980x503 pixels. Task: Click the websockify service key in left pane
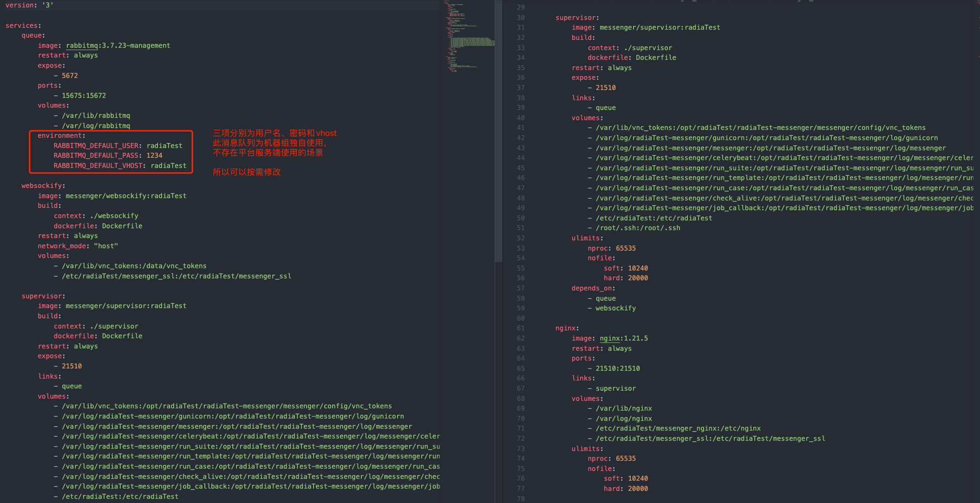tap(42, 186)
